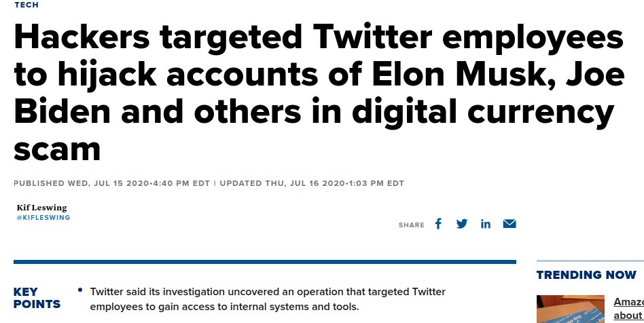This screenshot has height=323, width=644.
Task: Select the KEY POINTS heading
Action: point(37,298)
